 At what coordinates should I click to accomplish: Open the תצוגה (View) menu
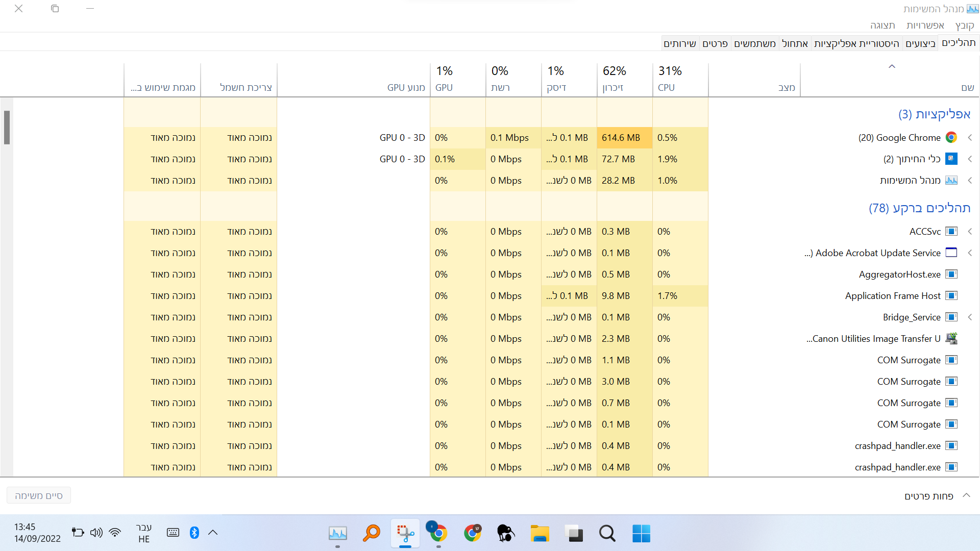pos(883,26)
